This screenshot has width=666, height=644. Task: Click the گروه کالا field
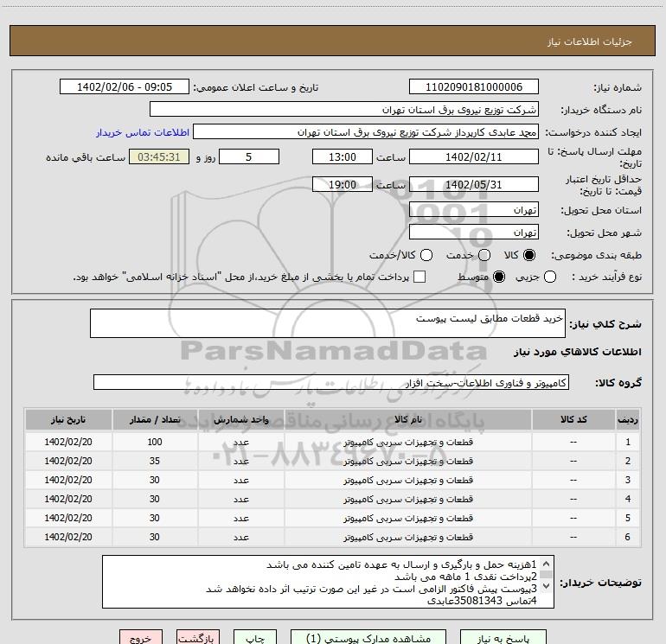tap(331, 382)
